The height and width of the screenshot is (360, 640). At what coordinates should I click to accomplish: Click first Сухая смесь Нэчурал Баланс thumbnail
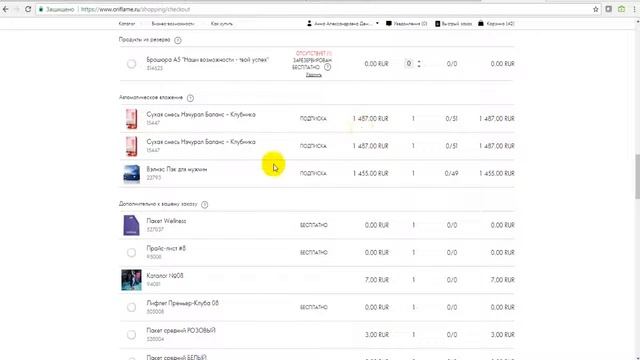point(131,119)
